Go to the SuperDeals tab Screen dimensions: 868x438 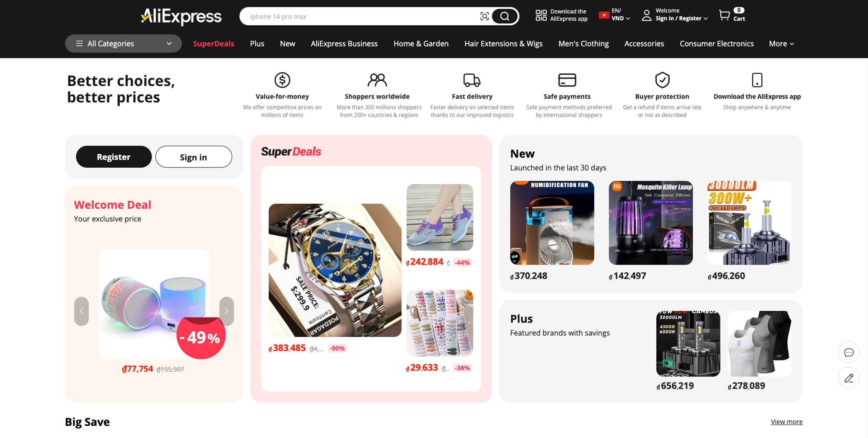[214, 43]
